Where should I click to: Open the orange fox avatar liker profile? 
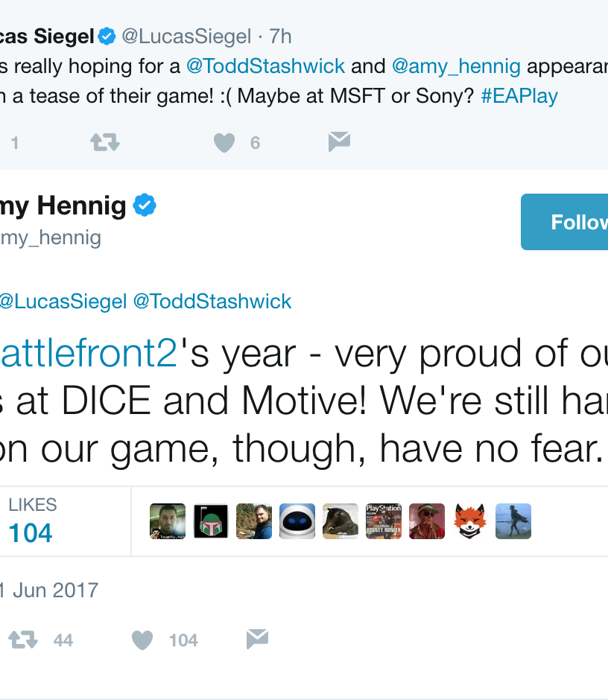tap(470, 521)
